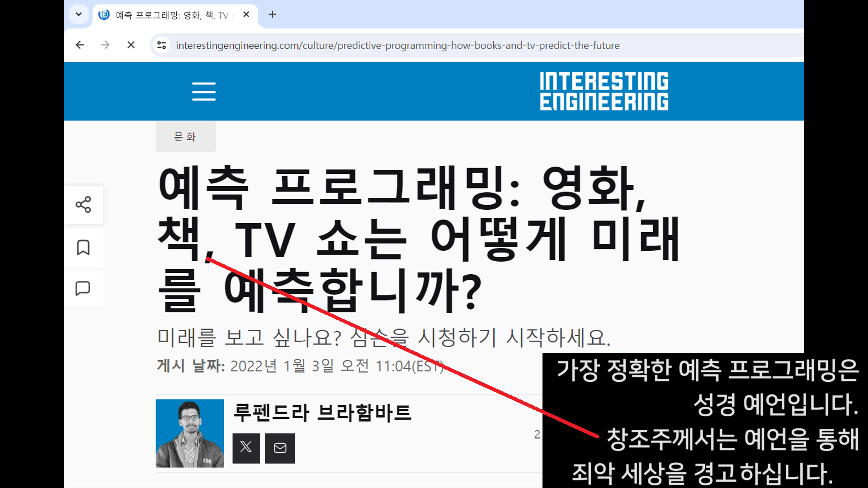The width and height of the screenshot is (868, 488).
Task: Open comments via speech bubble icon
Action: (83, 288)
